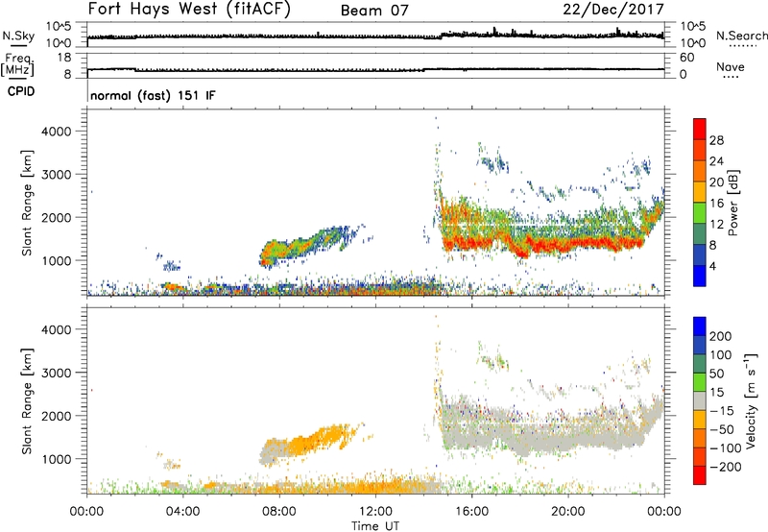Click the '-200' label on velocity colorbar

coord(726,467)
